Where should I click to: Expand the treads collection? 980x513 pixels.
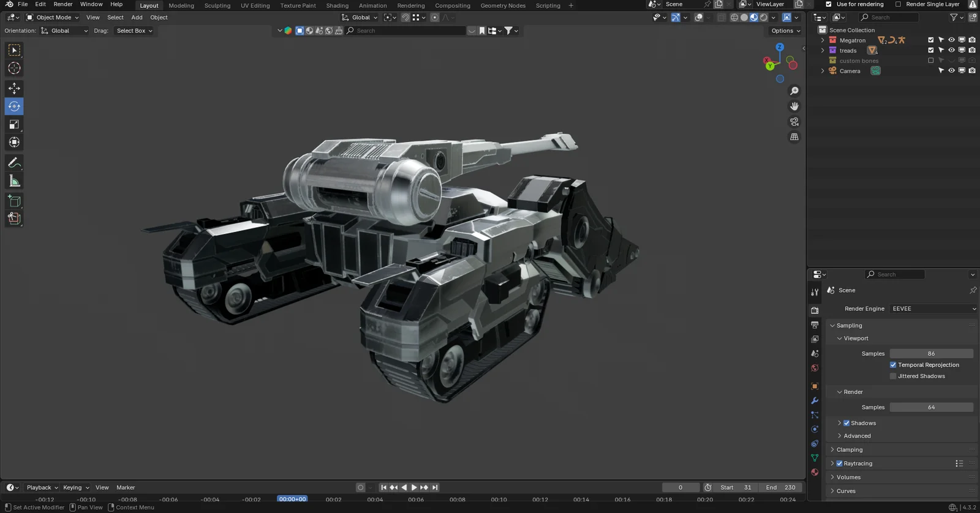pos(823,50)
